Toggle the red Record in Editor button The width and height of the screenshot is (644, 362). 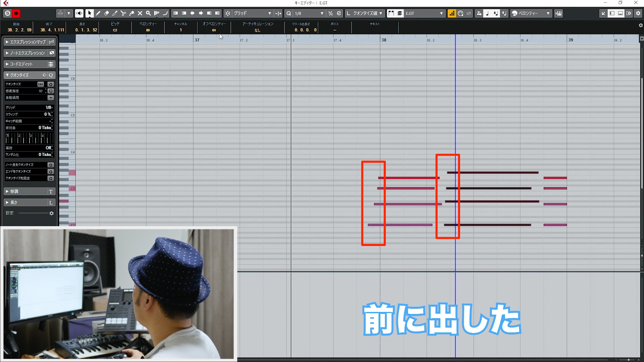pyautogui.click(x=16, y=13)
